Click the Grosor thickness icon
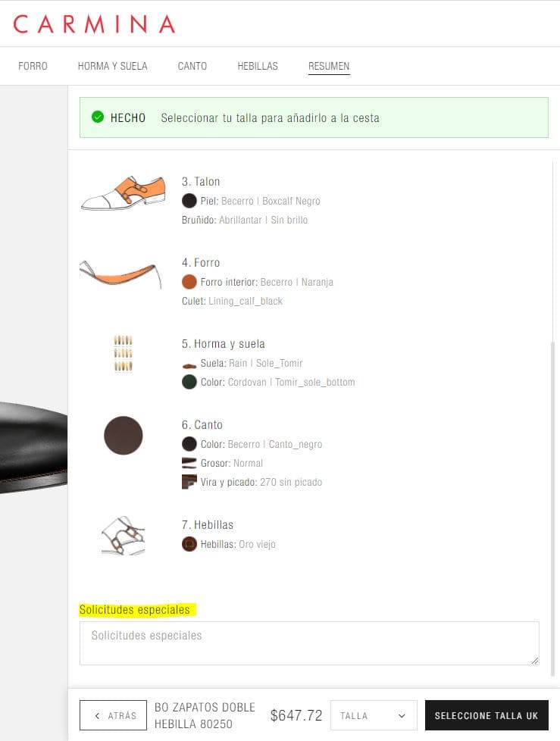This screenshot has height=741, width=560. [189, 463]
